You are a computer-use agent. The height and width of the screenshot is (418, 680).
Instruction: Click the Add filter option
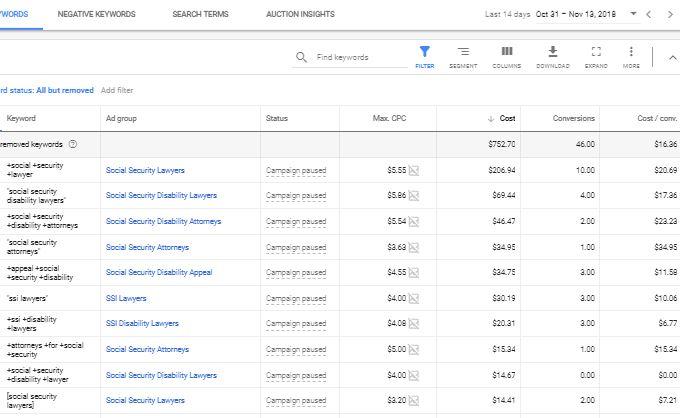[117, 90]
